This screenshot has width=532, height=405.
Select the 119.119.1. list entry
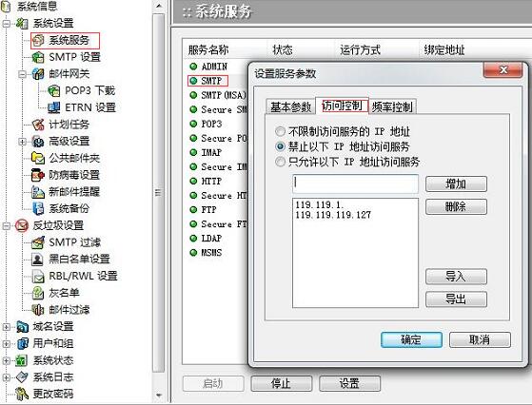(320, 204)
